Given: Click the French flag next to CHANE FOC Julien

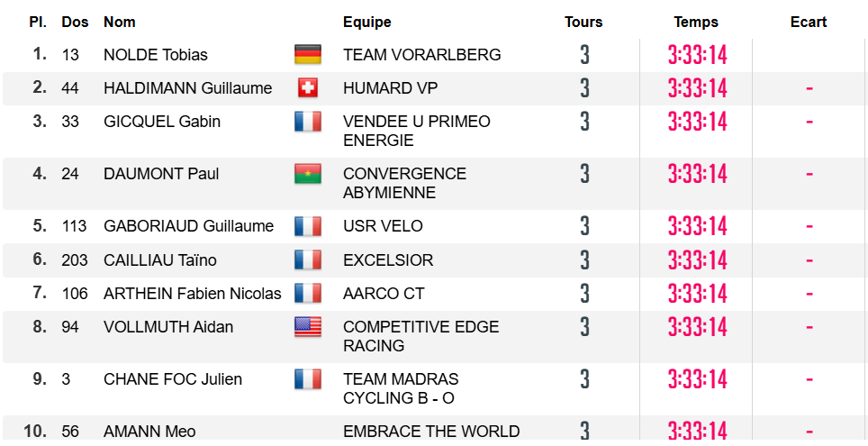Looking at the screenshot, I should coord(308,379).
